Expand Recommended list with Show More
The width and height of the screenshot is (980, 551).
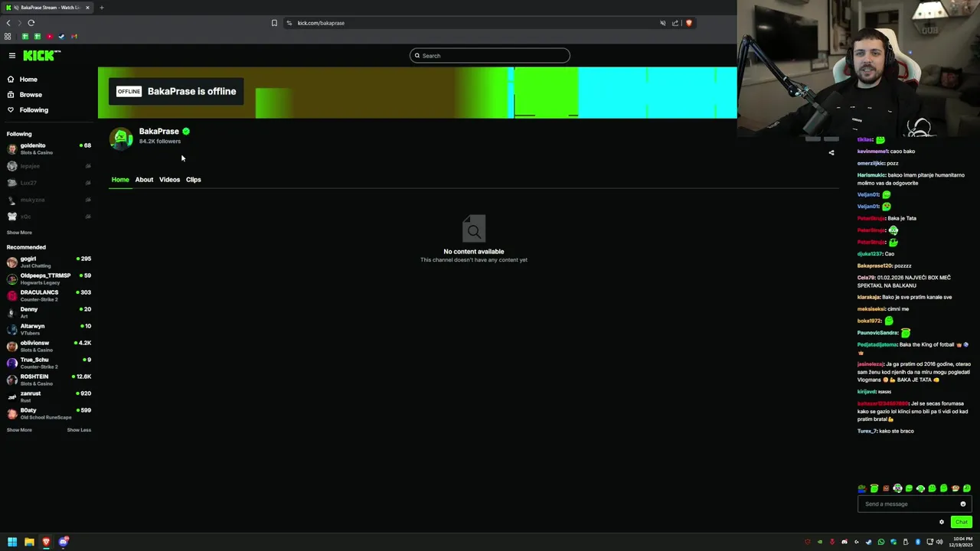(19, 430)
